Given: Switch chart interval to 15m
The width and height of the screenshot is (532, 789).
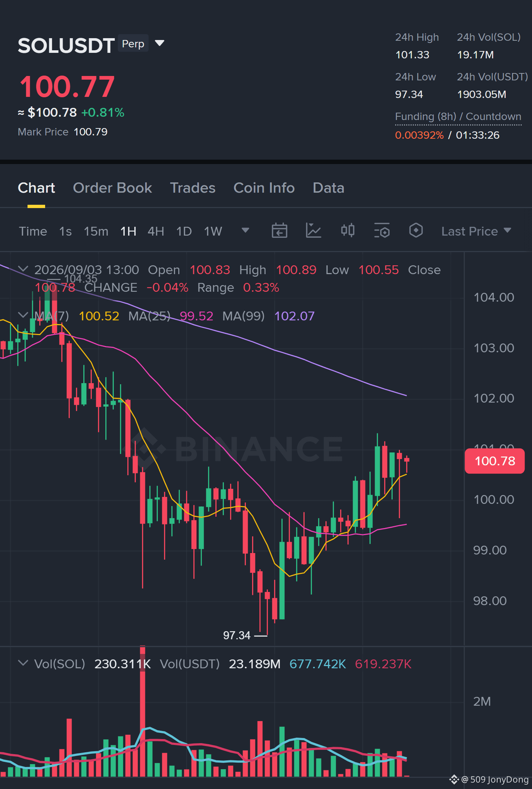Looking at the screenshot, I should (96, 231).
